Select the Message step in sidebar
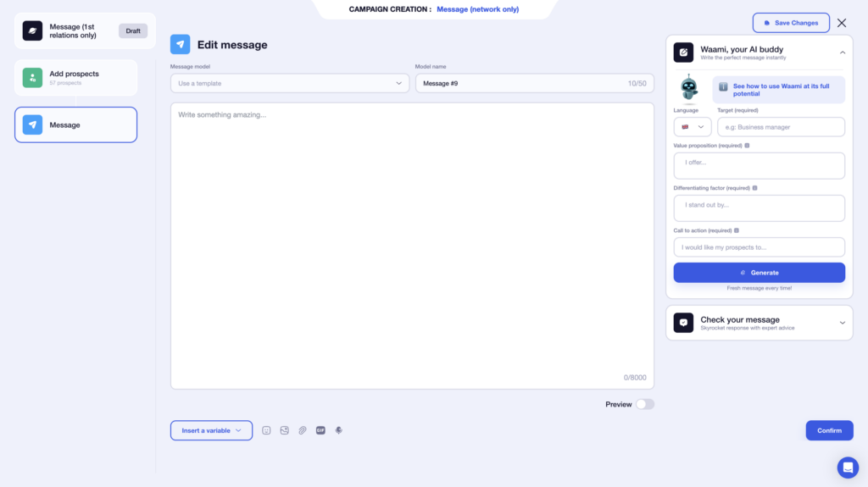Screen dimensions: 868x487 (75, 125)
